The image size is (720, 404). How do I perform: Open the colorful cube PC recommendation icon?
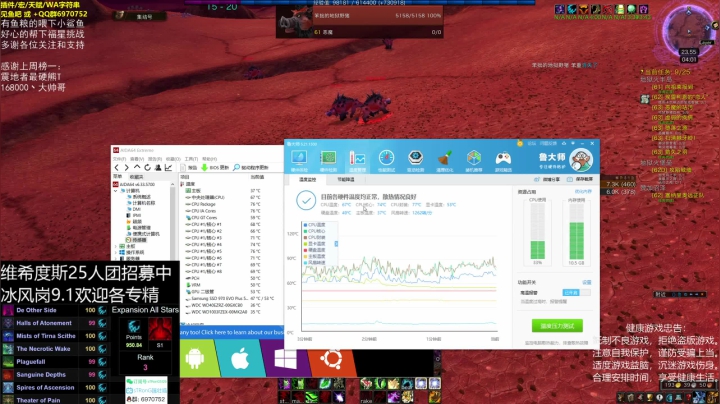(x=474, y=158)
